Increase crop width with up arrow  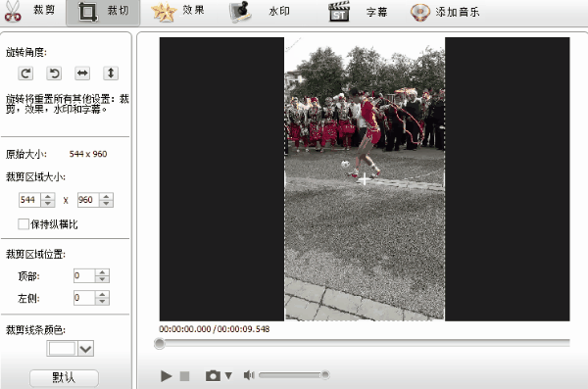click(48, 197)
